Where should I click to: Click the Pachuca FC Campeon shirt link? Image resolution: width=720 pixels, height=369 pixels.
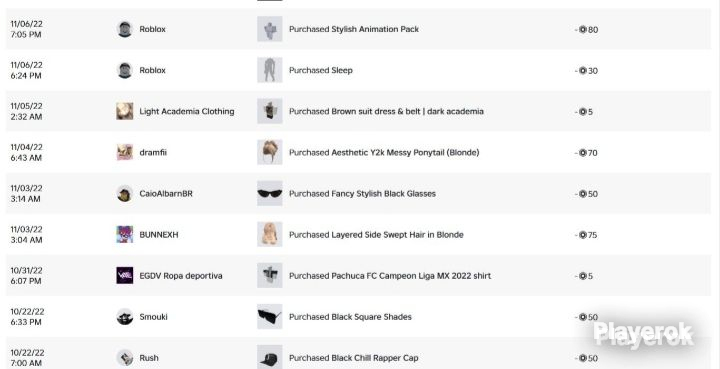(x=390, y=276)
